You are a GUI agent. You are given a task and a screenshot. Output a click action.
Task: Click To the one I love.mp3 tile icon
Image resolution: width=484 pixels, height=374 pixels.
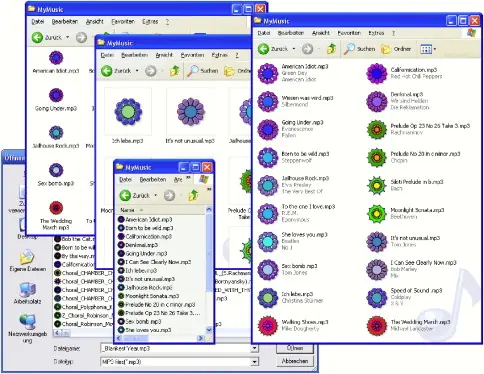pos(268,213)
